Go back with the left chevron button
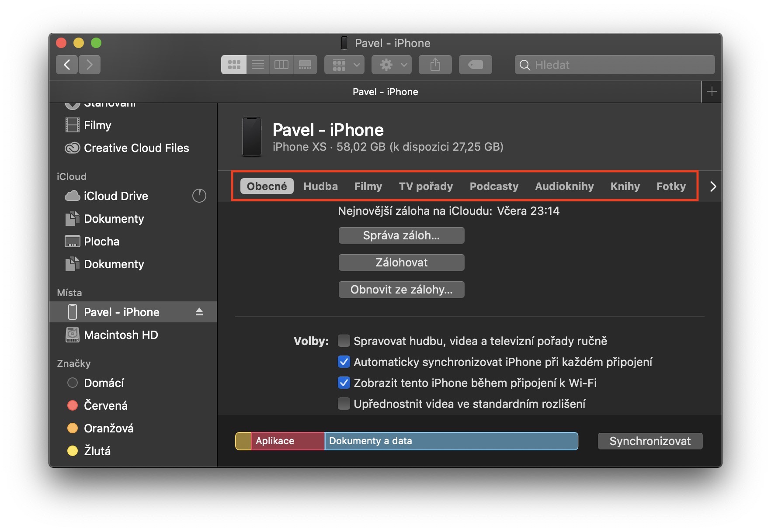The height and width of the screenshot is (532, 771). coord(67,65)
